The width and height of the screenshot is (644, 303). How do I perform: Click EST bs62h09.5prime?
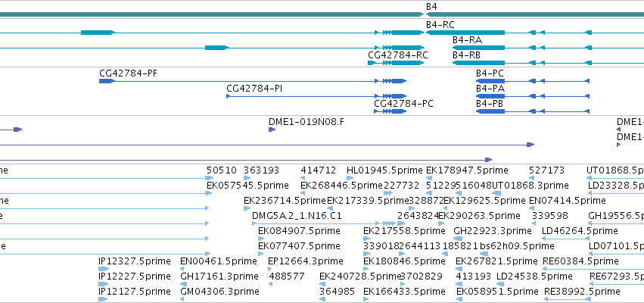[x=517, y=246]
